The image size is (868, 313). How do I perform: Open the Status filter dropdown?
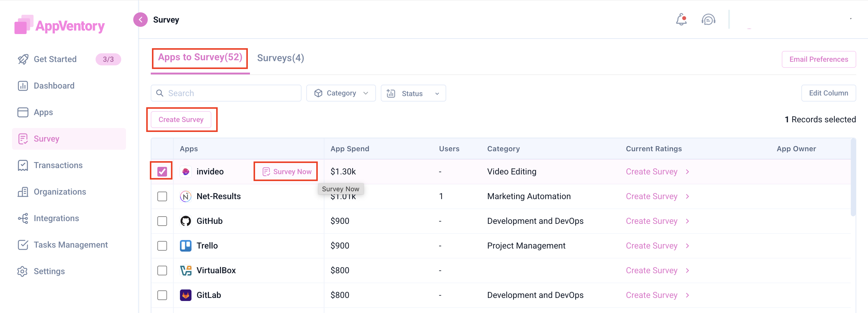tap(413, 93)
